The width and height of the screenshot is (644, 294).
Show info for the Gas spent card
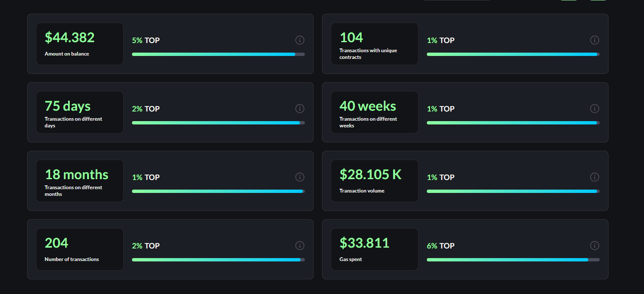coord(594,246)
